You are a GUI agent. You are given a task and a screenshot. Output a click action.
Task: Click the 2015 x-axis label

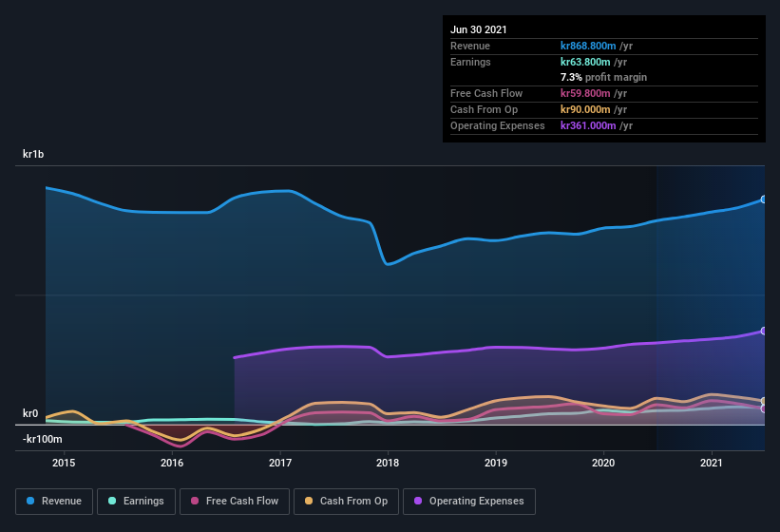point(64,463)
